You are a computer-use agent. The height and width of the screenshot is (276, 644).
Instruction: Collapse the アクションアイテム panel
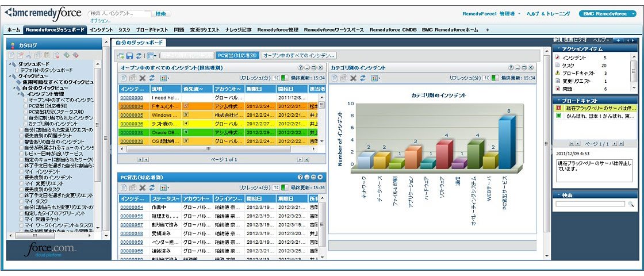(x=559, y=48)
